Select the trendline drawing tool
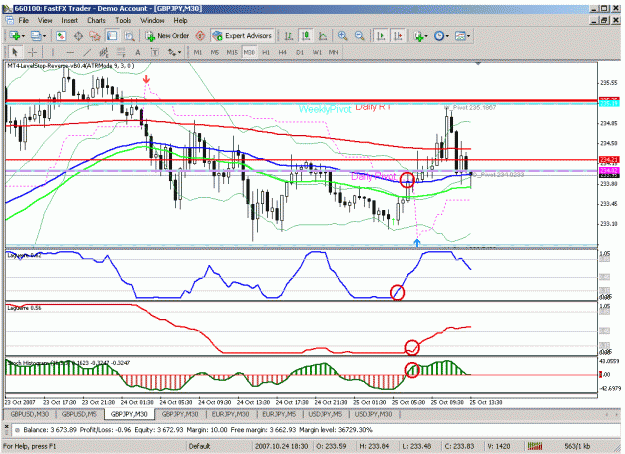625x454 pixels. 87,52
